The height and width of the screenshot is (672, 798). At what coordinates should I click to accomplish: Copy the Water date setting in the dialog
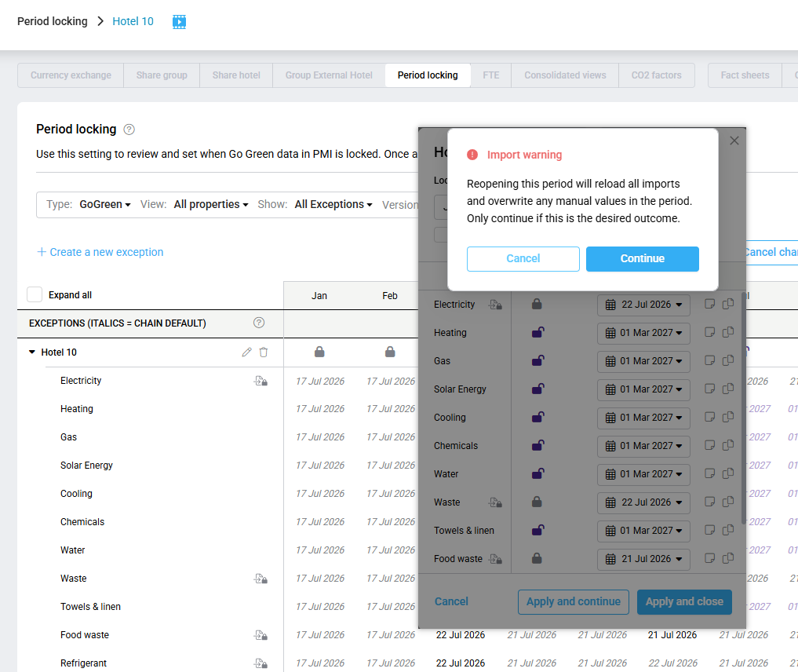point(728,473)
